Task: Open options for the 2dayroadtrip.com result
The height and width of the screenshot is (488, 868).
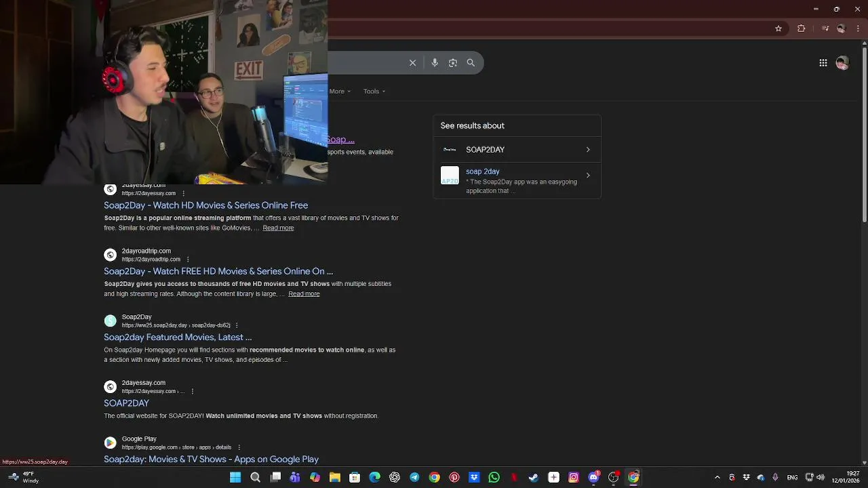Action: (188, 259)
